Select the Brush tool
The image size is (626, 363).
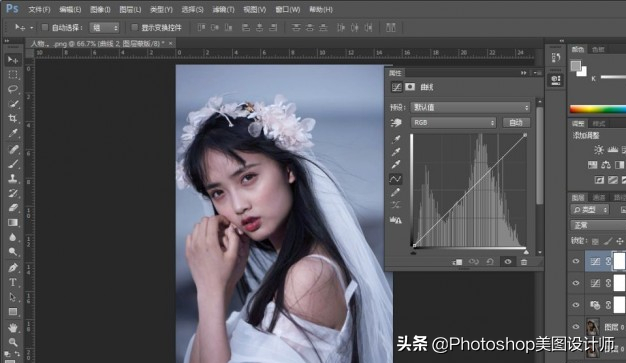(13, 164)
